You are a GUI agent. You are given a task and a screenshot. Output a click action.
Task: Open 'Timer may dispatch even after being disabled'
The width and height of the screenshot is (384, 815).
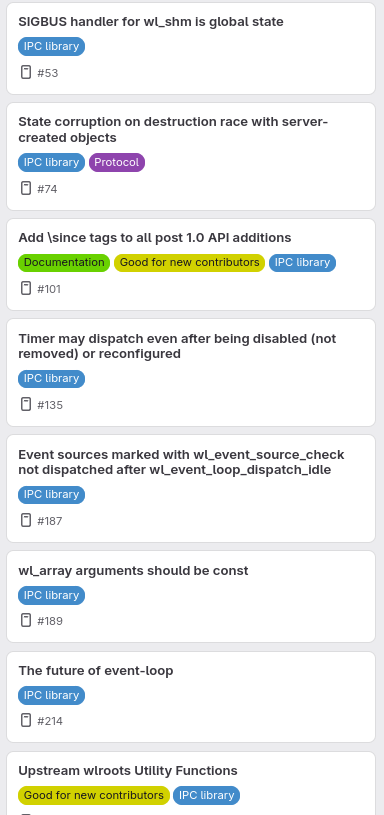[x=177, y=346]
